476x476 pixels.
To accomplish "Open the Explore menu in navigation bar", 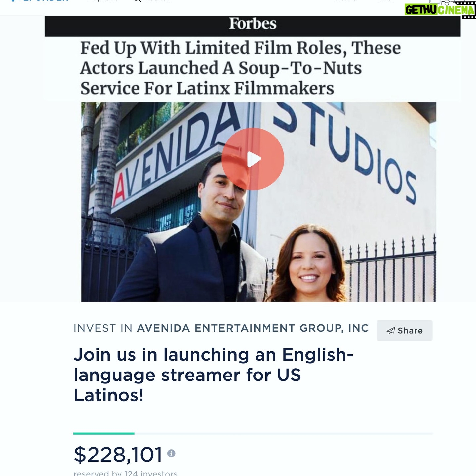I will [x=103, y=1].
